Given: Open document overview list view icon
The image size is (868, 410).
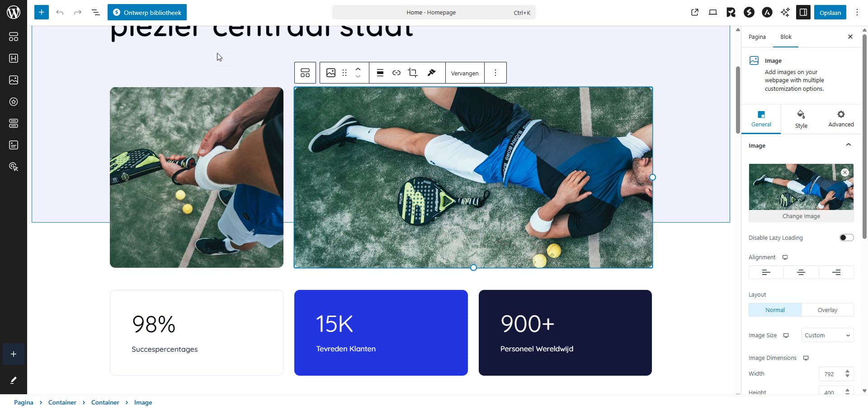Looking at the screenshot, I should tap(96, 12).
